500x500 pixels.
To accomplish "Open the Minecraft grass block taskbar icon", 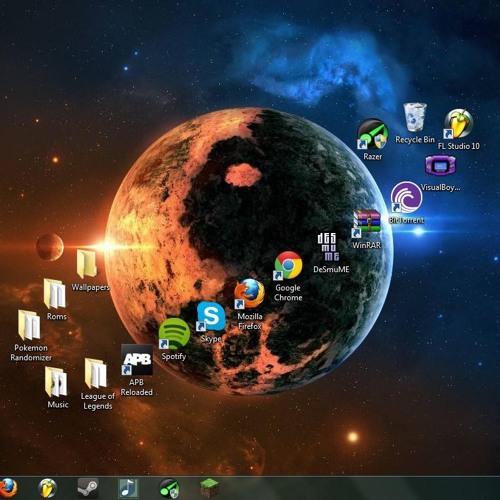I will 209,488.
